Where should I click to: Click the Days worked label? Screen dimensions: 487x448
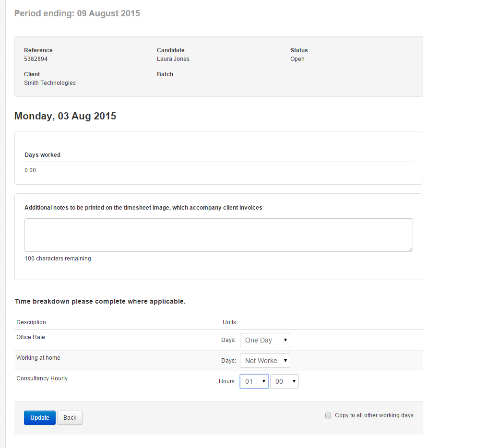point(43,155)
